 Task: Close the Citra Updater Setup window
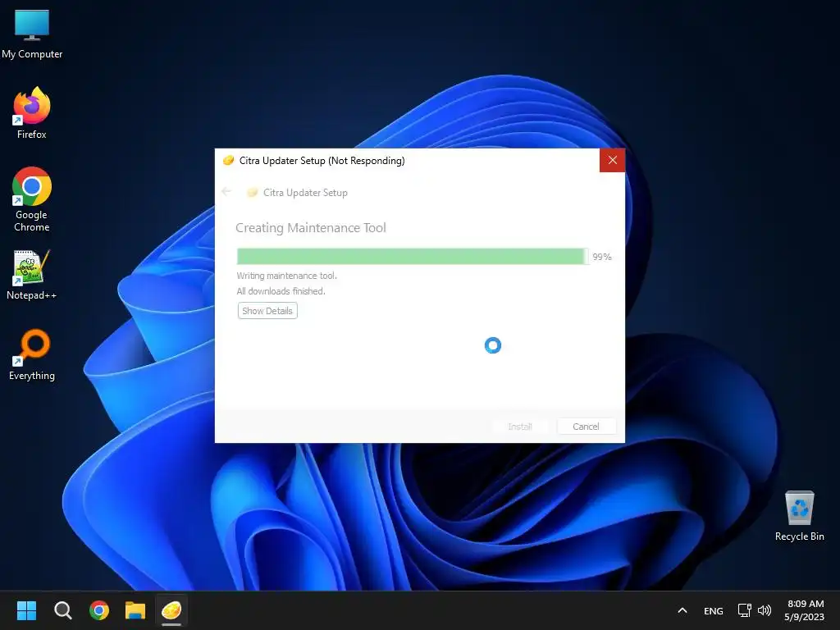click(612, 160)
